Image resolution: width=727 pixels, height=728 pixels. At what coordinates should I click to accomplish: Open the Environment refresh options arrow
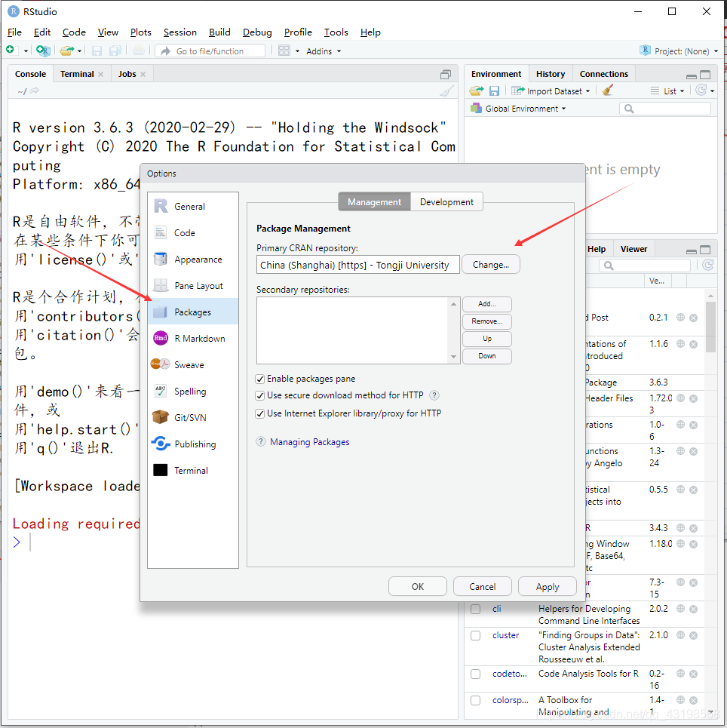pyautogui.click(x=713, y=91)
